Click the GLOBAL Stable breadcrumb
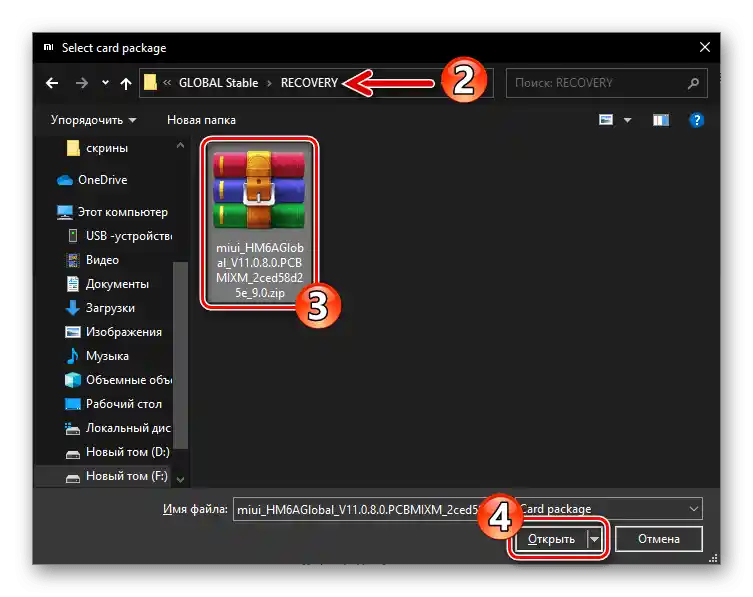Screen dimensions: 753x597 click(x=219, y=83)
